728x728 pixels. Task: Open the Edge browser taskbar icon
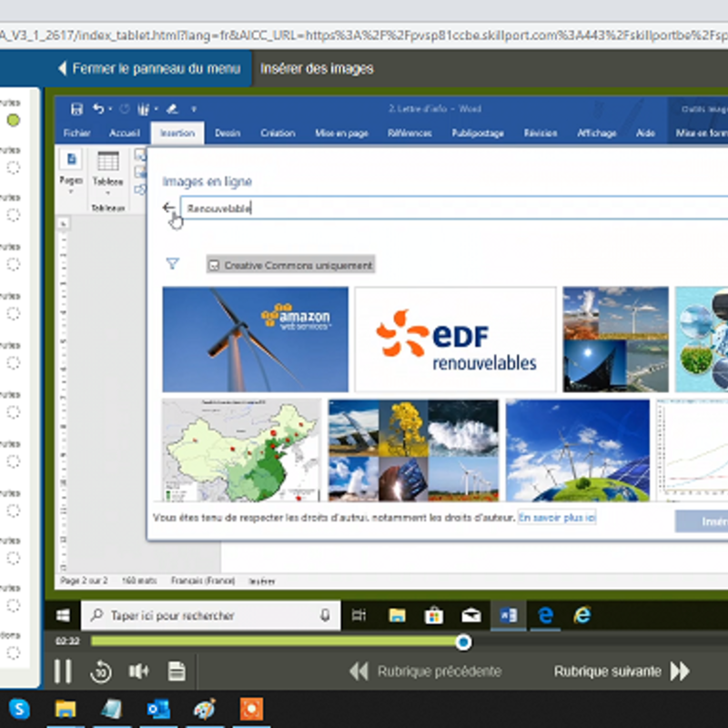(x=545, y=616)
